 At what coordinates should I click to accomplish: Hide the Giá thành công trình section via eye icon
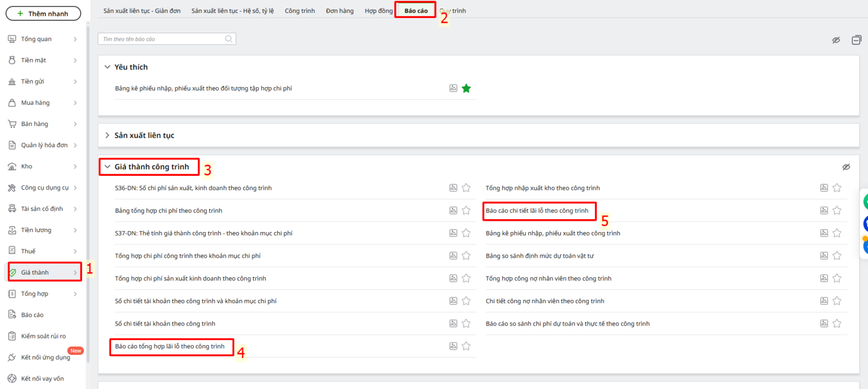point(846,167)
